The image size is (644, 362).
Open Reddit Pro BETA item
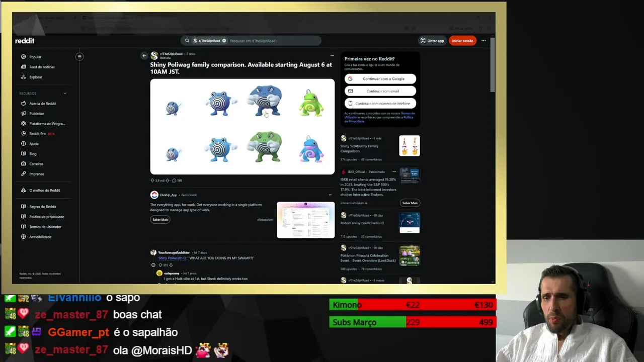click(x=38, y=134)
